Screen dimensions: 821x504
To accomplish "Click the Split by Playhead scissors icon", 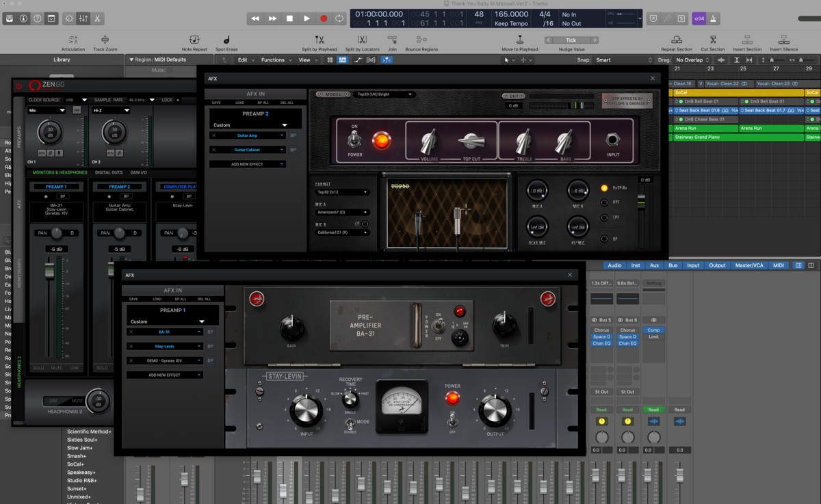I will tap(320, 40).
